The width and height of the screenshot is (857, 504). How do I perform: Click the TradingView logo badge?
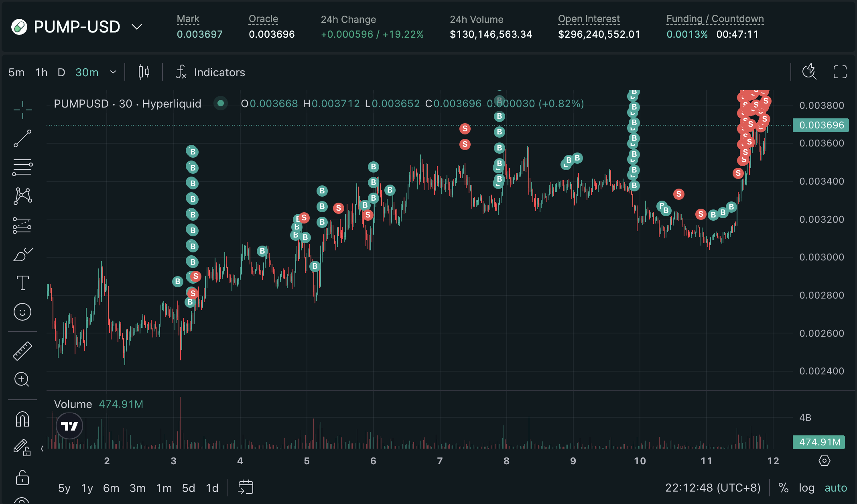69,426
